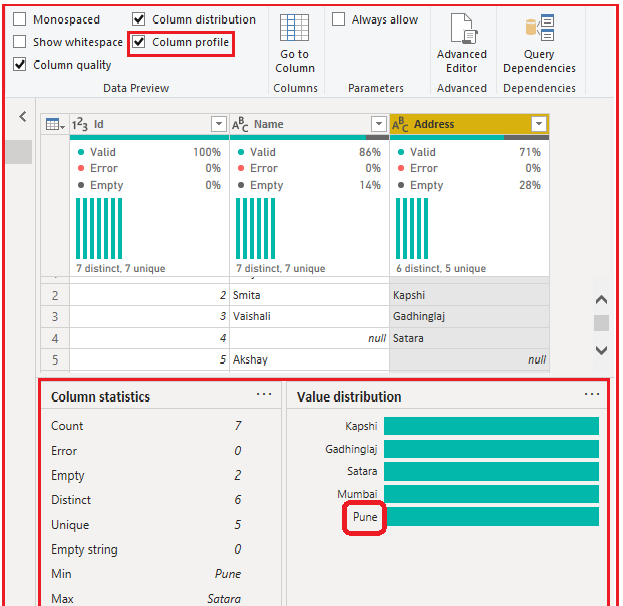Click the scroll up arrow of data grid
Viewport: 623px width, 606px height.
[x=601, y=300]
